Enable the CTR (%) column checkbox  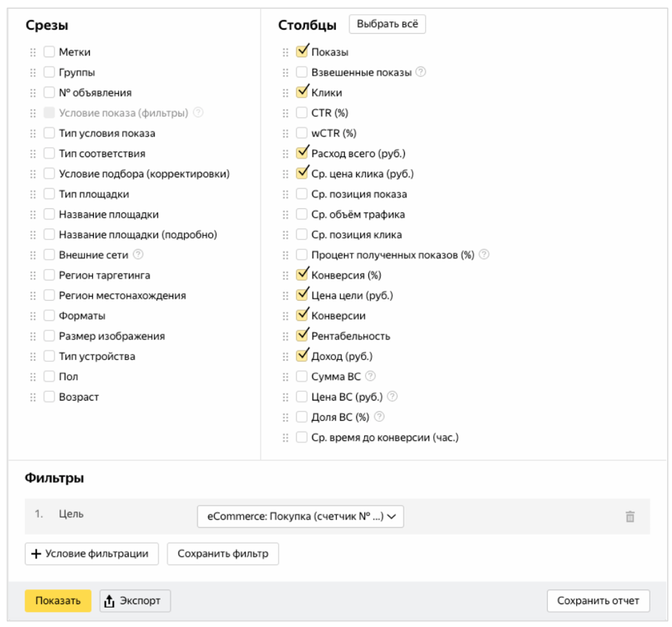pyautogui.click(x=302, y=112)
